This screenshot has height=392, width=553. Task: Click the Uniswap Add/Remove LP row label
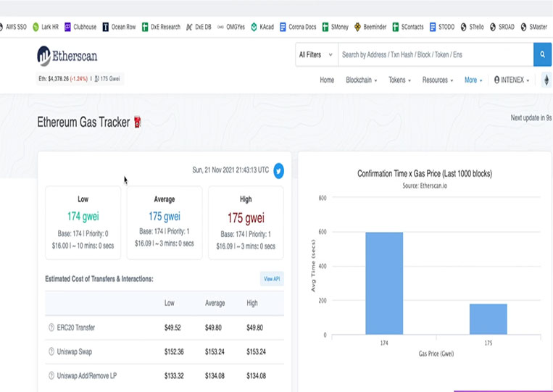click(87, 376)
